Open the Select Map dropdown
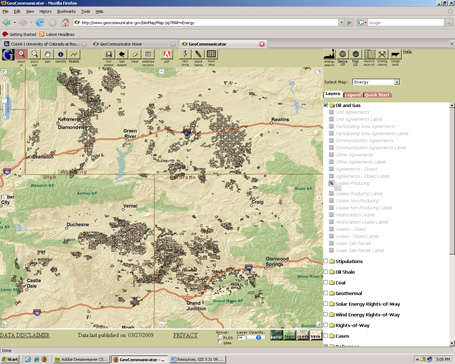Screen dimensions: 455x364 point(376,82)
